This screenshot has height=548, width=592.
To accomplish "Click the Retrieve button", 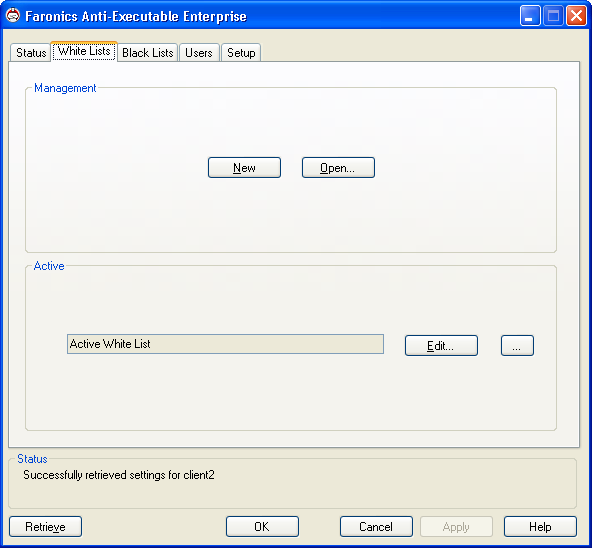I will click(x=45, y=526).
